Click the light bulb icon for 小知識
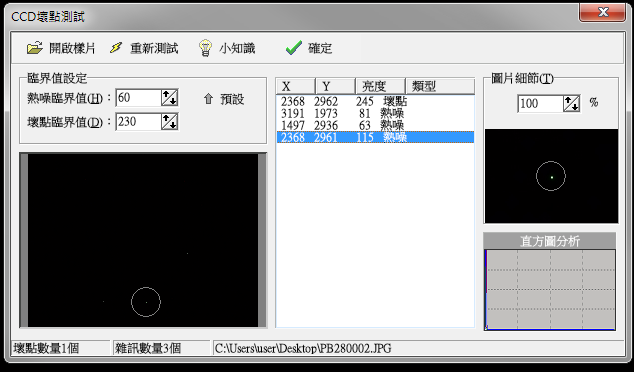The width and height of the screenshot is (634, 372). coord(205,48)
